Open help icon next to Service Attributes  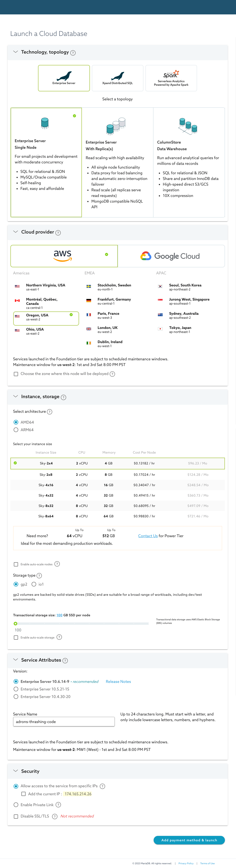click(65, 660)
